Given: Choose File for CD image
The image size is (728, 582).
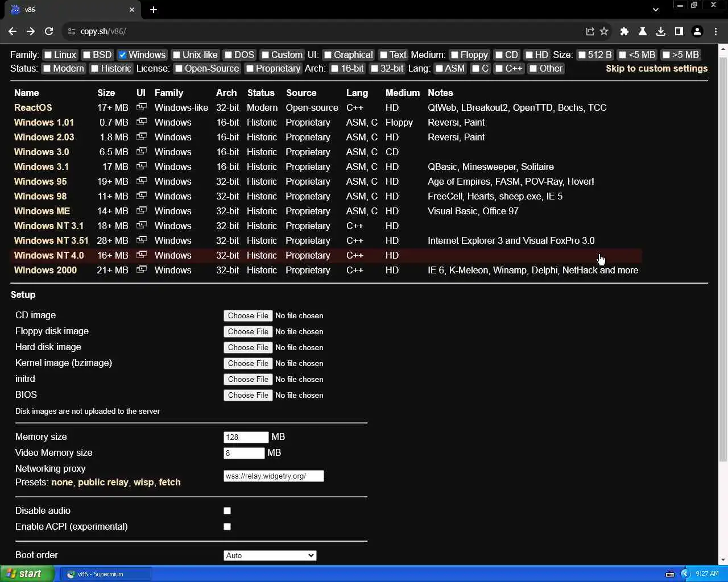Looking at the screenshot, I should (248, 315).
